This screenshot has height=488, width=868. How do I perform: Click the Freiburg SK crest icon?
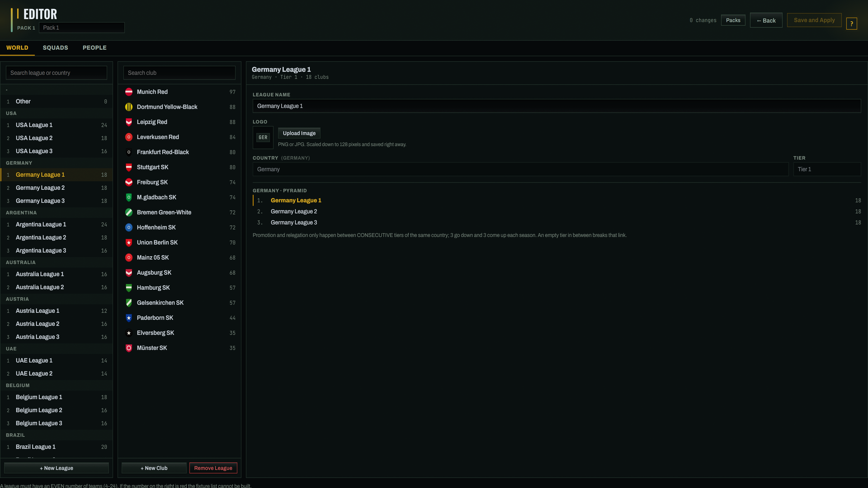click(129, 182)
